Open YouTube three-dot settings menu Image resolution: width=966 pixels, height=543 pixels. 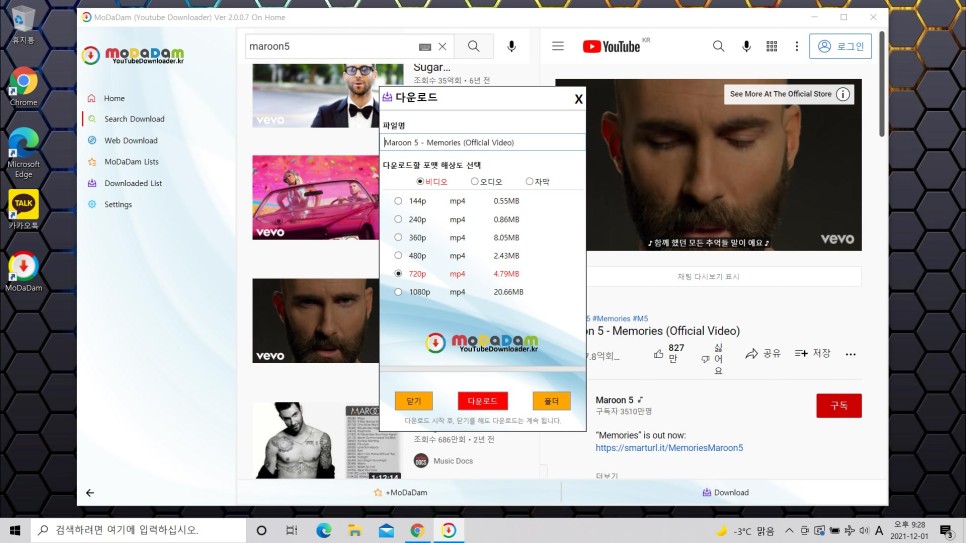pyautogui.click(x=797, y=46)
